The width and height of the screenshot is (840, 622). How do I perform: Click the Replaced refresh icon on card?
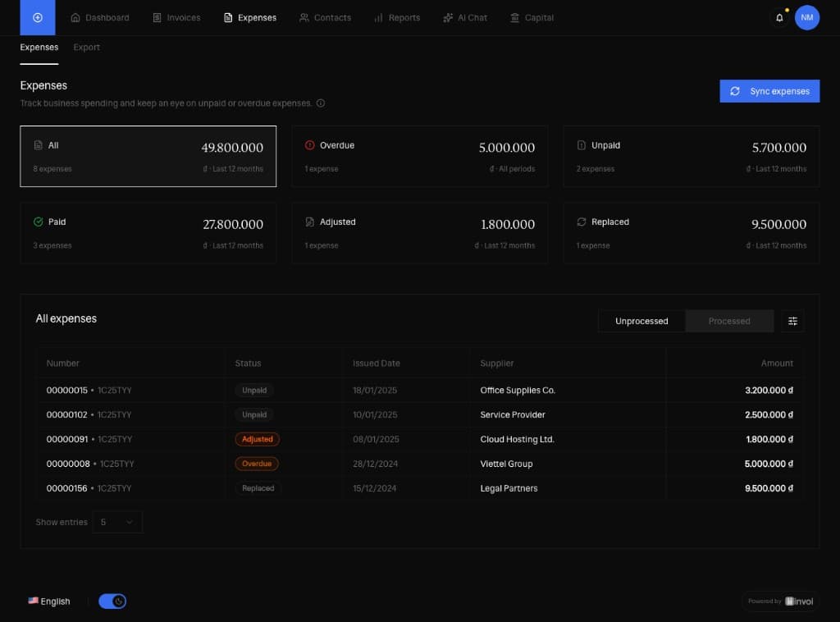[x=582, y=222]
